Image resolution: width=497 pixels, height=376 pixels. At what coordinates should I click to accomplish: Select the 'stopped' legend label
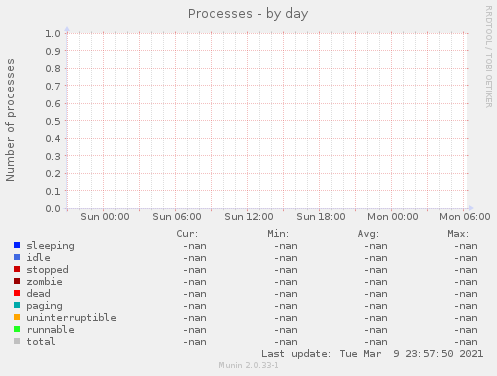47,270
